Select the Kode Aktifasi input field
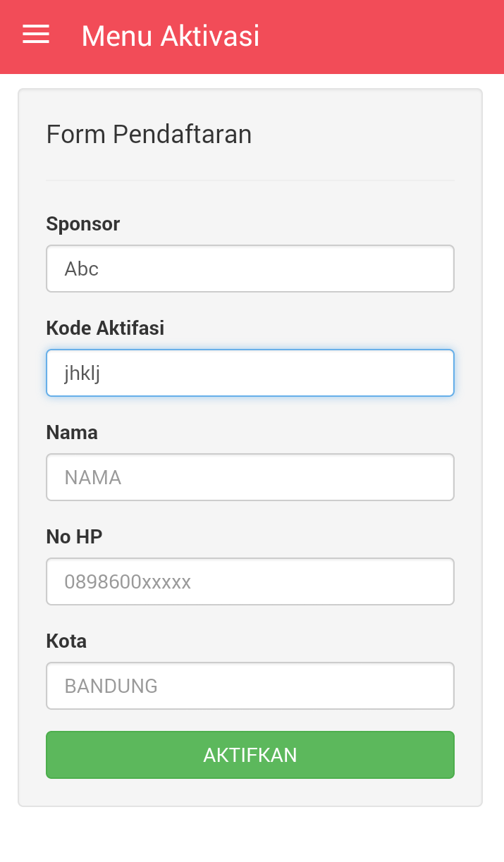Viewport: 504px width, 862px height. 250,373
